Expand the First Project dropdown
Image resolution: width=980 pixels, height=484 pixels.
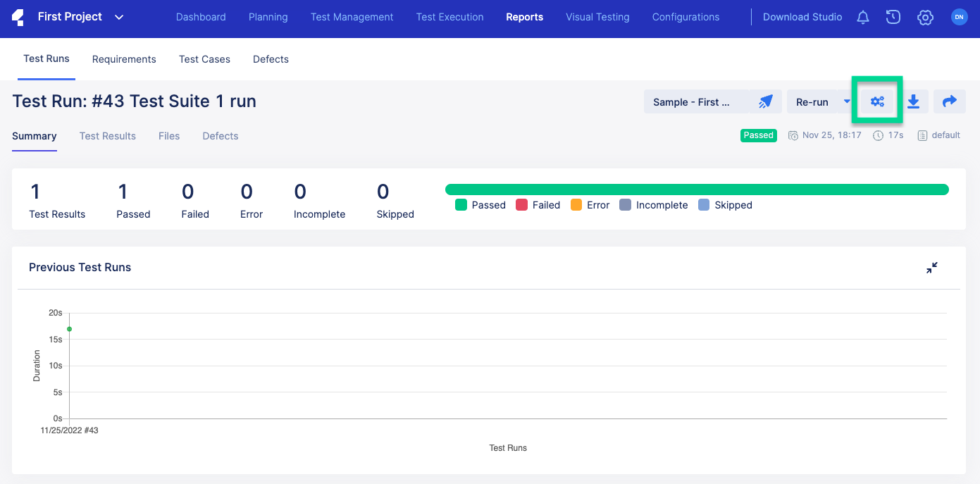click(x=119, y=17)
